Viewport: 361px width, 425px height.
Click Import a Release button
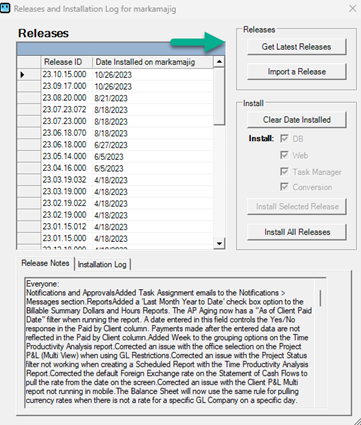tap(296, 72)
